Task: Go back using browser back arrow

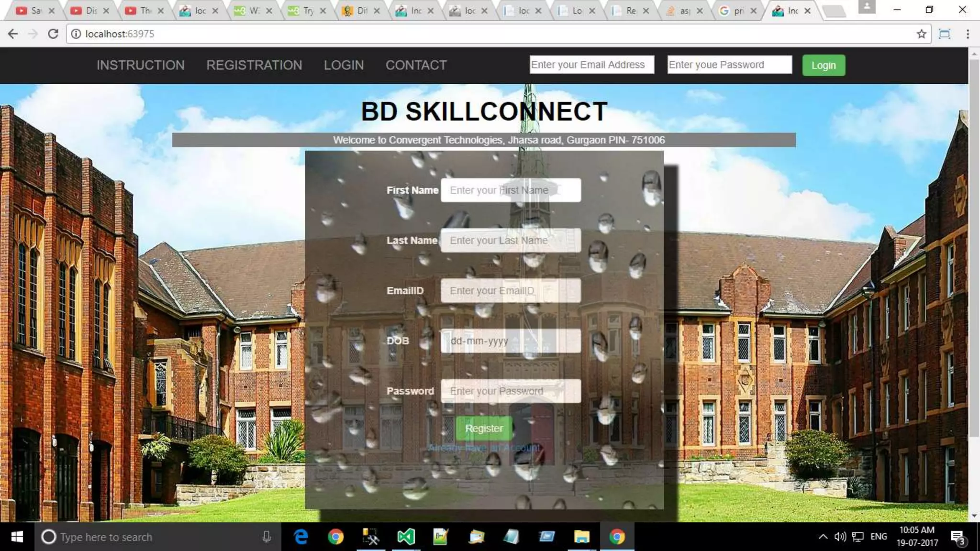Action: 13,34
